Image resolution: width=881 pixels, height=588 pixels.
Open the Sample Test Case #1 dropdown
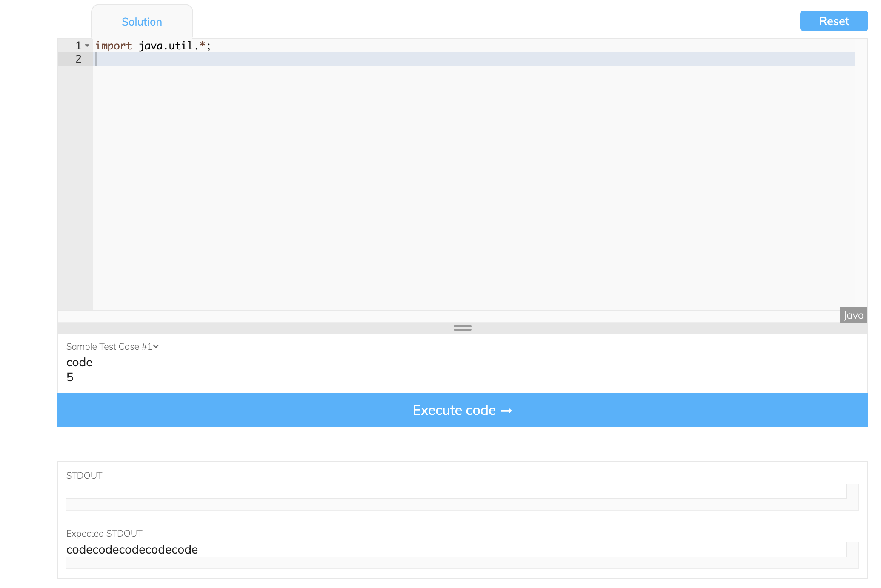click(109, 347)
